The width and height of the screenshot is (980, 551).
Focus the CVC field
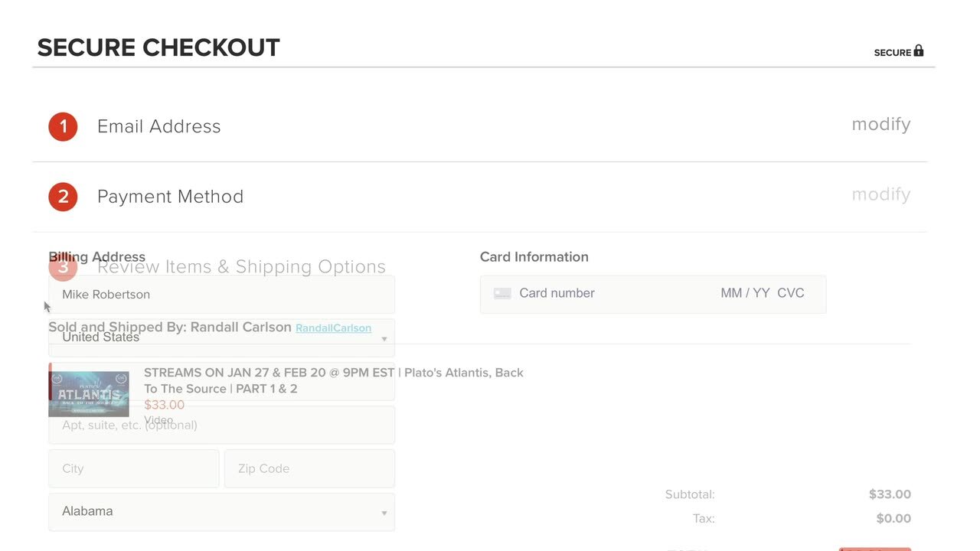[791, 293]
